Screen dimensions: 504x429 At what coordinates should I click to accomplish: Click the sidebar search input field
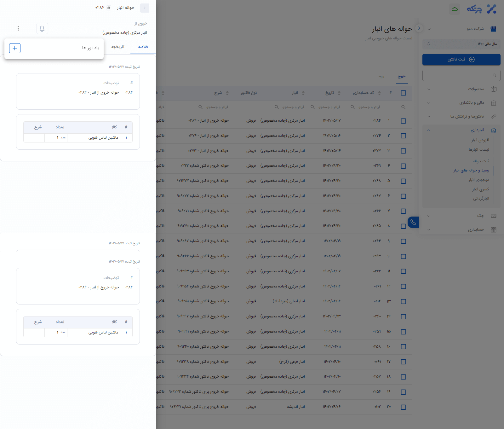(458, 75)
